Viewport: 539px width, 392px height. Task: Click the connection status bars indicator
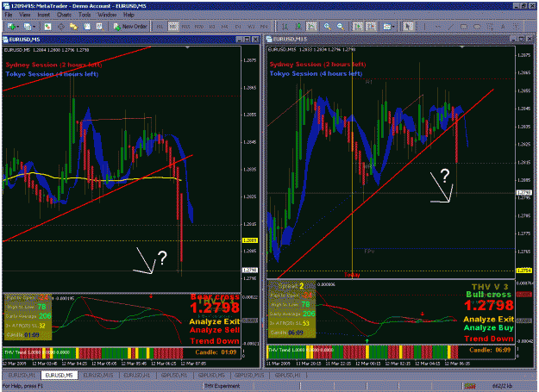[x=470, y=386]
